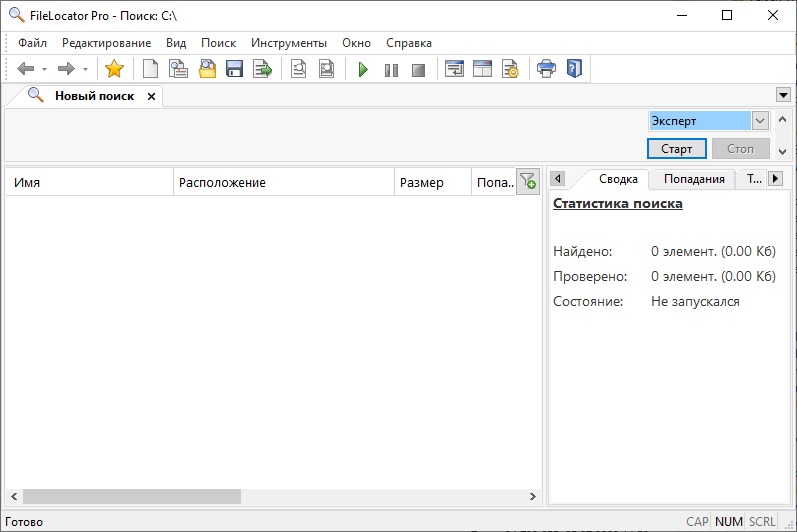Click the yellow folder Open search icon
Viewport: 797px width, 532px height.
[x=207, y=69]
